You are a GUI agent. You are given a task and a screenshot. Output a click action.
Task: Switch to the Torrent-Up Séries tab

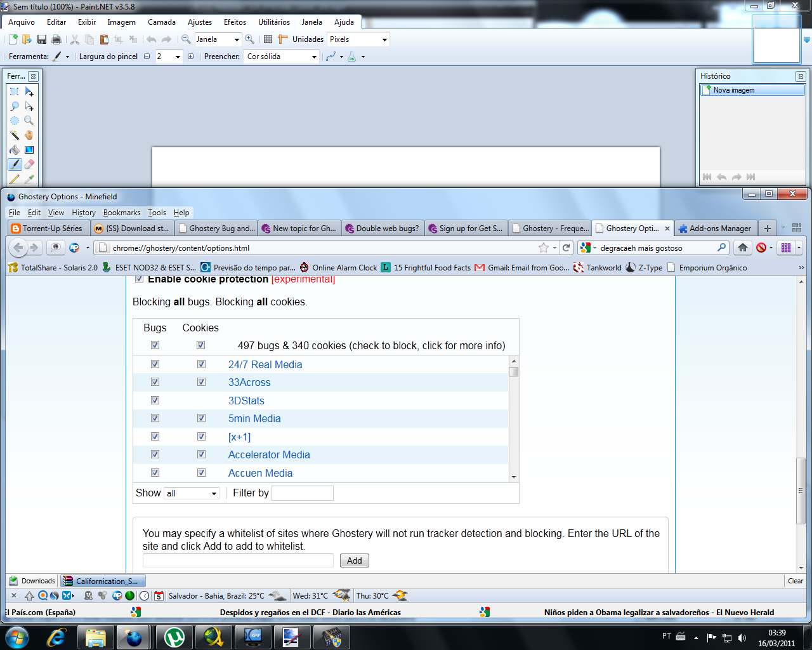click(x=48, y=229)
